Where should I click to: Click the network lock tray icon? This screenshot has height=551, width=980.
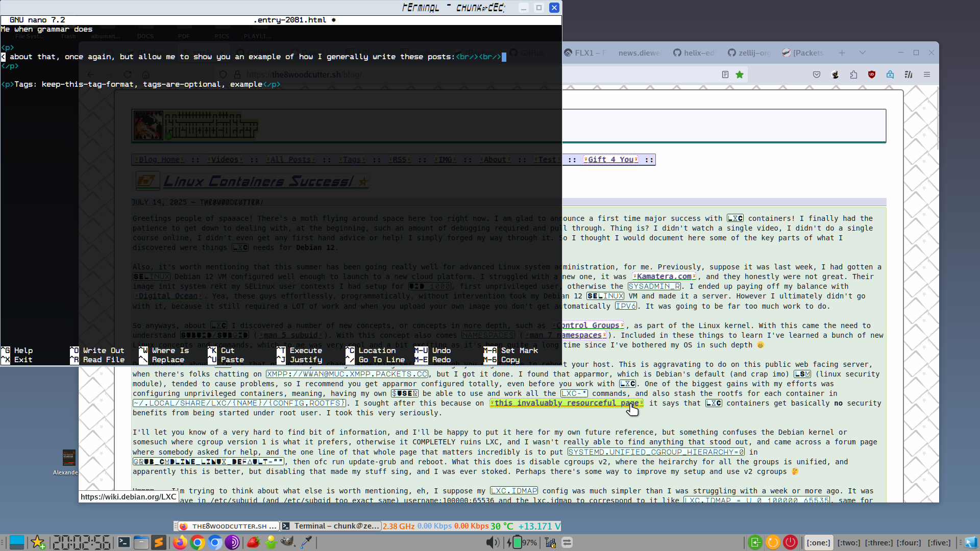click(x=550, y=542)
